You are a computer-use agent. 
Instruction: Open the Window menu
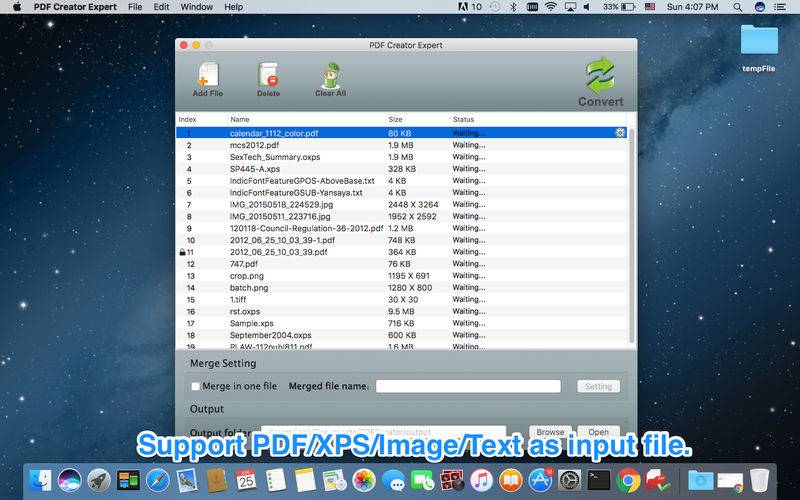(x=196, y=7)
